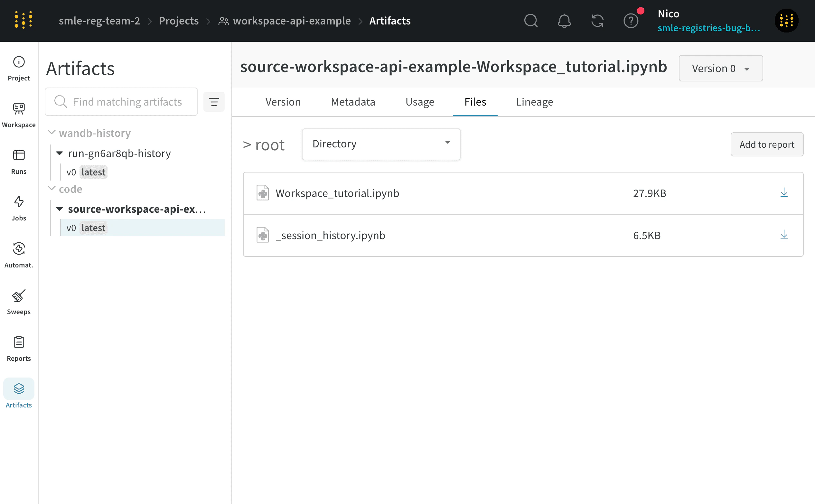
Task: Open the help question mark icon
Action: [x=631, y=21]
